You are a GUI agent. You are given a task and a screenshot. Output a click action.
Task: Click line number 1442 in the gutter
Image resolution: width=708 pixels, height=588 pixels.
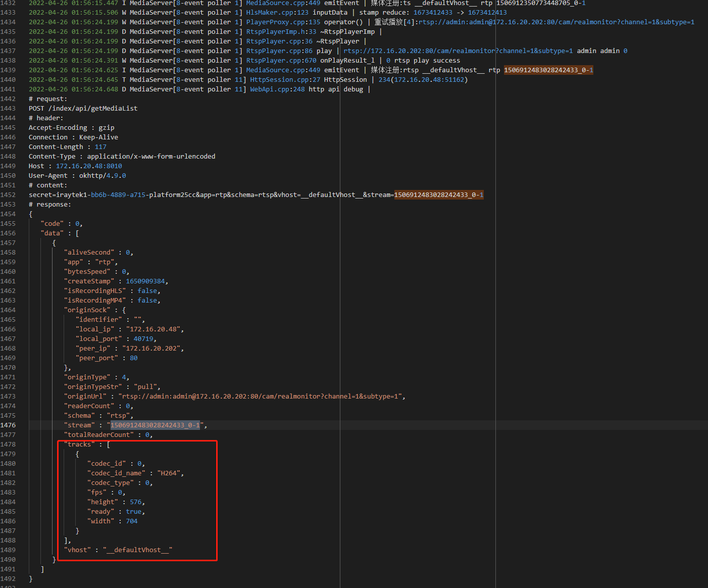coord(8,99)
